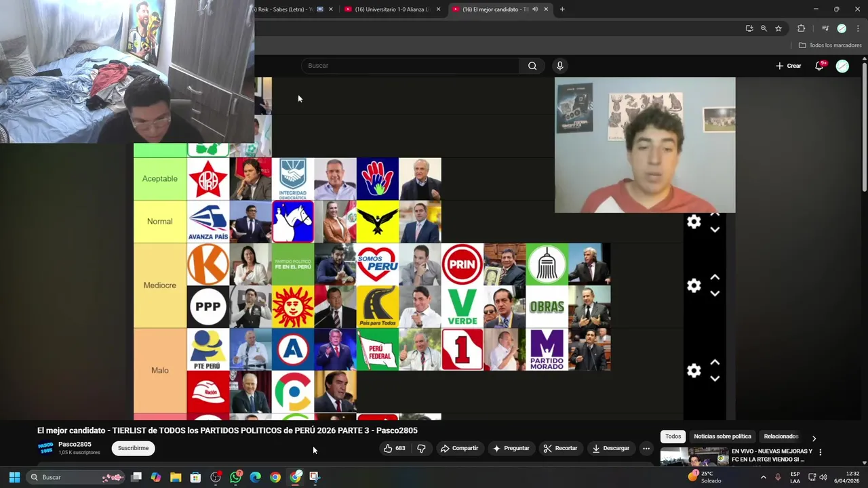
Task: Open the Chrome extensions puzzle icon
Action: [801, 28]
